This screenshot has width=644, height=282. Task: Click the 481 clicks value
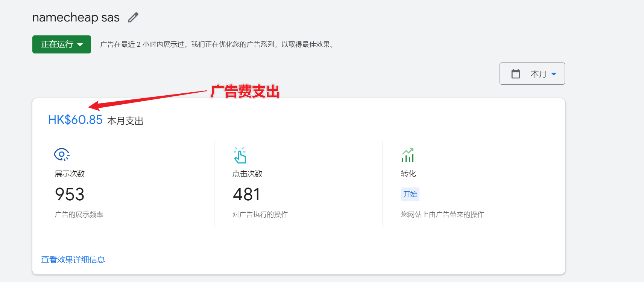click(247, 194)
